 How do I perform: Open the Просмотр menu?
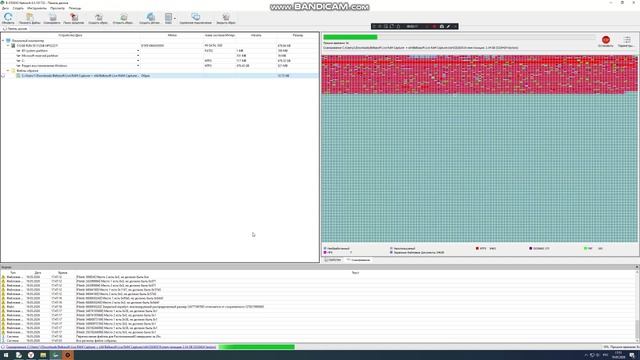point(57,8)
